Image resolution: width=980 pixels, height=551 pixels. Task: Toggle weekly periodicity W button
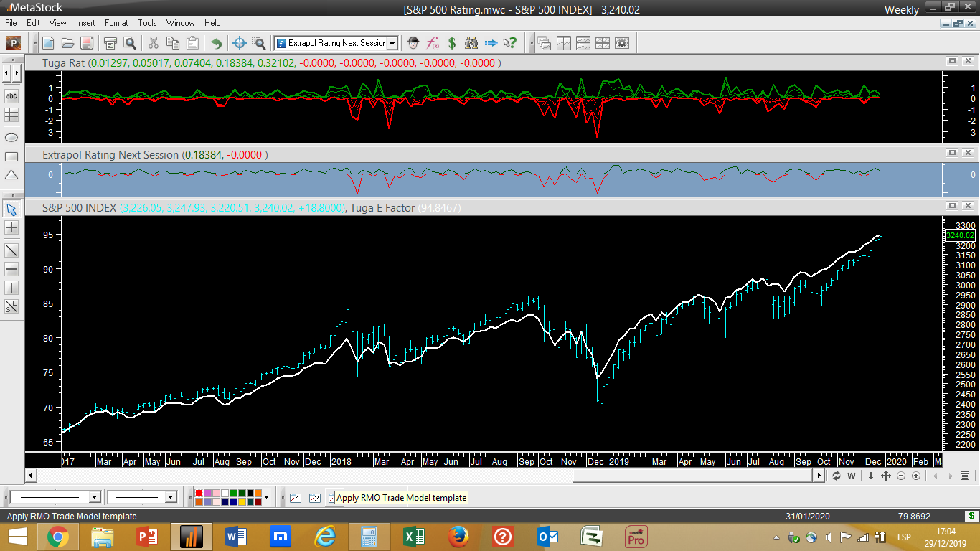tap(852, 476)
